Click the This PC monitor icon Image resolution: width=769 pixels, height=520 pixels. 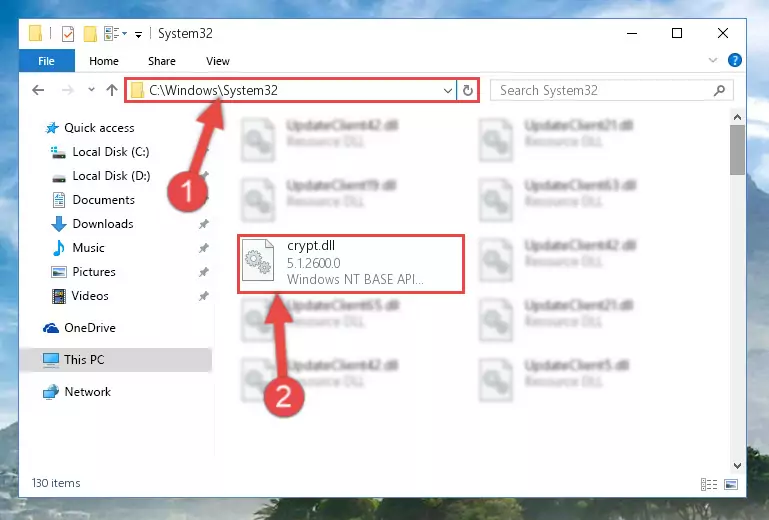click(51, 360)
